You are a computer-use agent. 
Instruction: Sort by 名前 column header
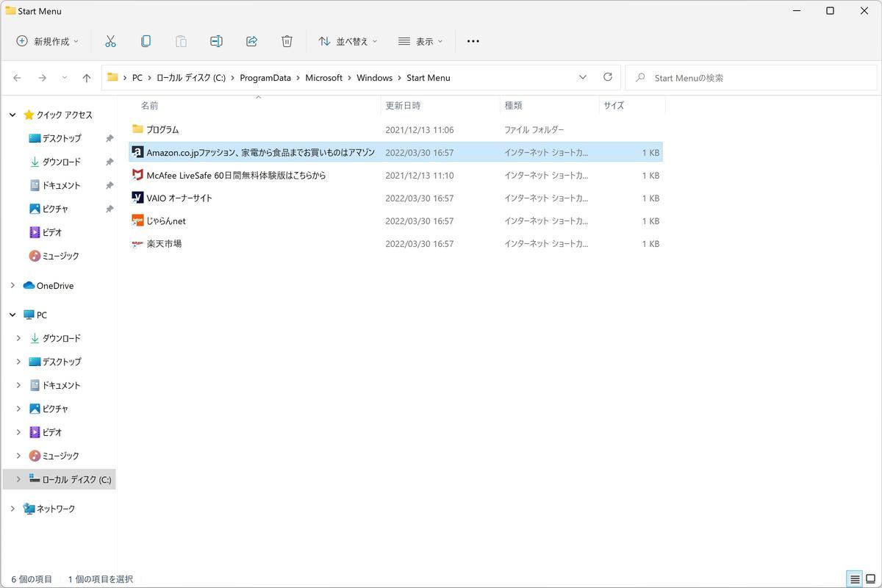(x=149, y=105)
